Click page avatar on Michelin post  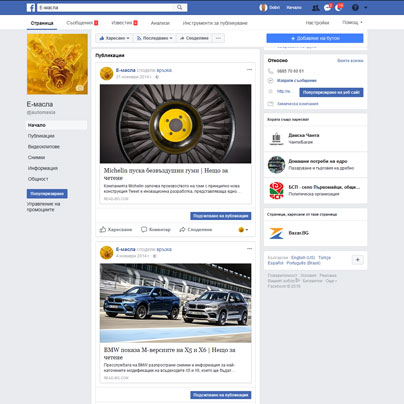point(107,74)
